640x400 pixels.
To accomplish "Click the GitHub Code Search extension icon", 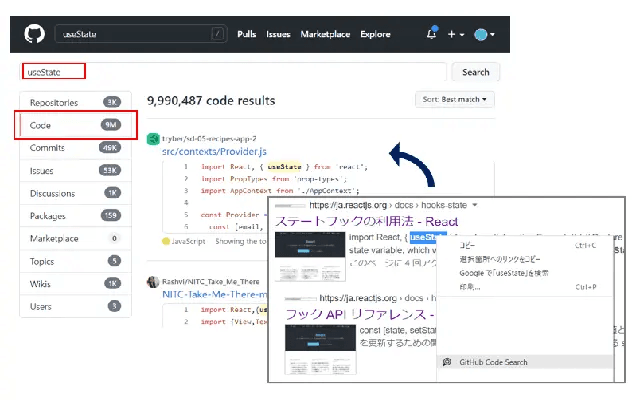I will point(447,362).
